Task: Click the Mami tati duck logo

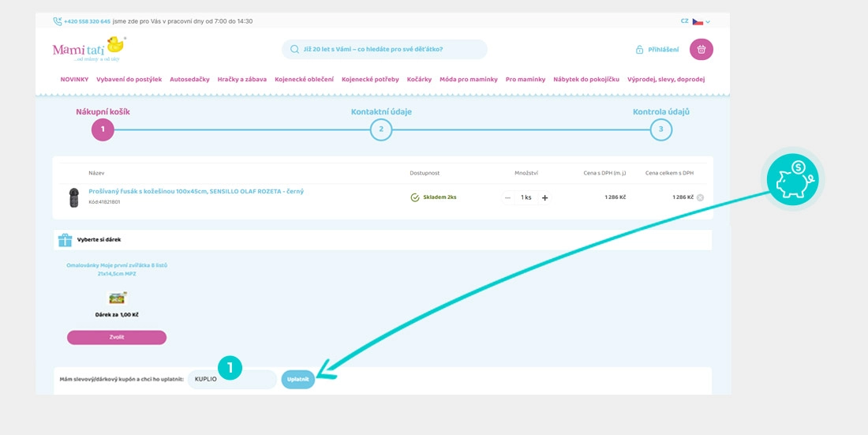Action: pyautogui.click(x=88, y=49)
